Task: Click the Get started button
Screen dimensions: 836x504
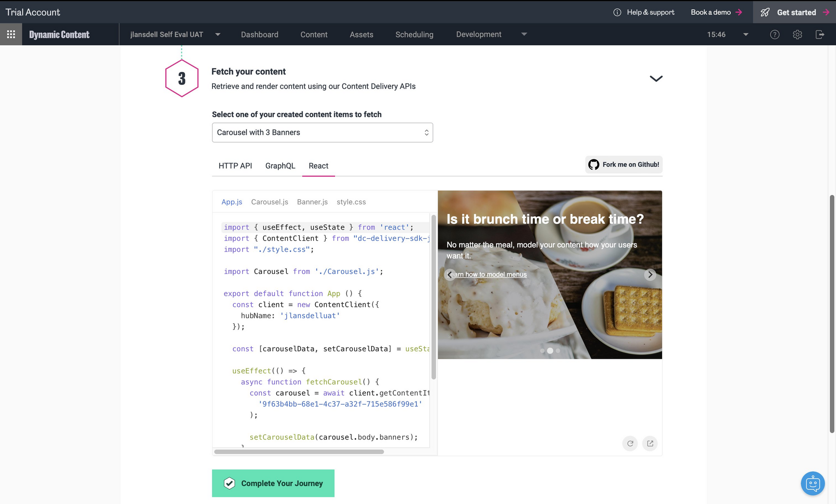Action: coord(794,12)
